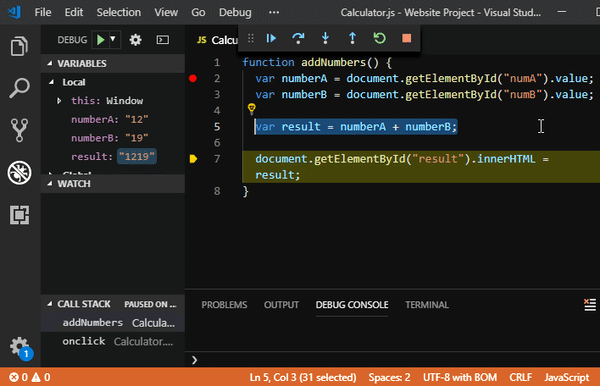Image resolution: width=600 pixels, height=386 pixels.
Task: Change line endings via CRLF
Action: [x=520, y=377]
